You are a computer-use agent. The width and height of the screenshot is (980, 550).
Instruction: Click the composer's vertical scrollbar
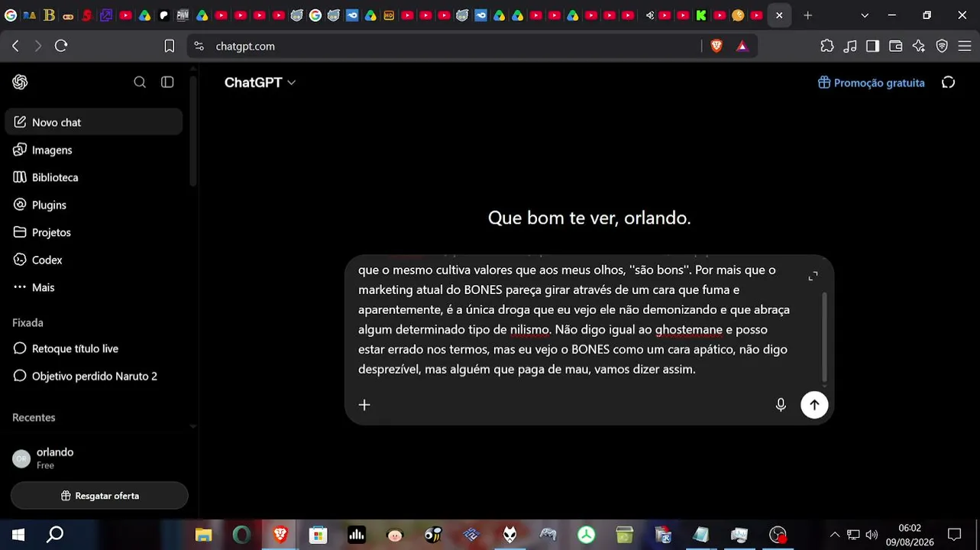coord(824,337)
